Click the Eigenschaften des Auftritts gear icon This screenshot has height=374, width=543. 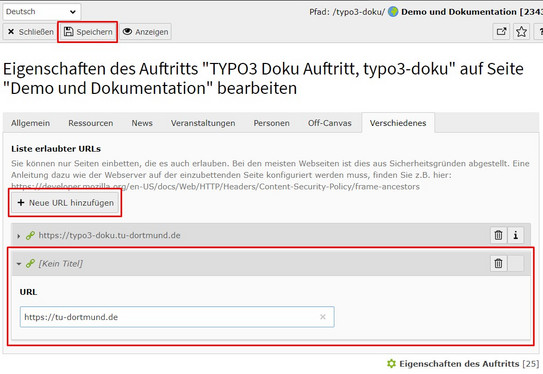(391, 364)
